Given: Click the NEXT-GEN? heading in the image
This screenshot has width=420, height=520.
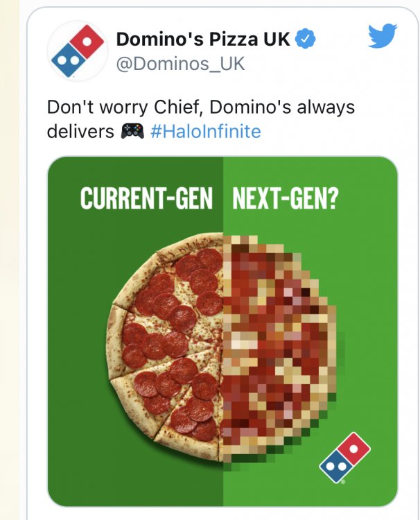Looking at the screenshot, I should coord(285,198).
